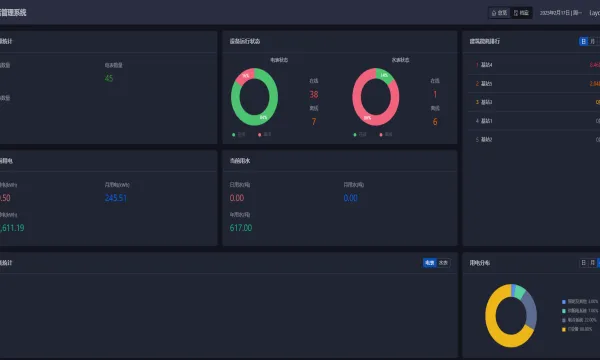Screen dimensions: 600x360
Task: Toggle the teal legend entry in distribution chart
Action: [580, 311]
